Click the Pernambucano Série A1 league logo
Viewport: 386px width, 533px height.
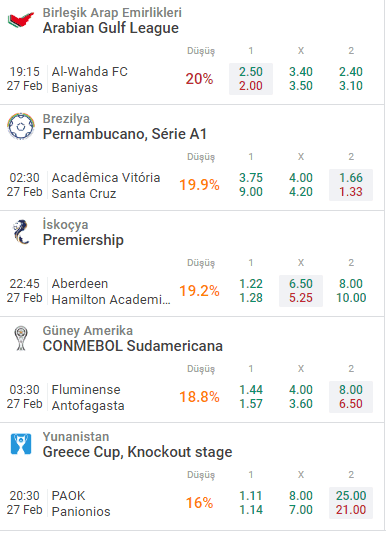[x=21, y=126]
